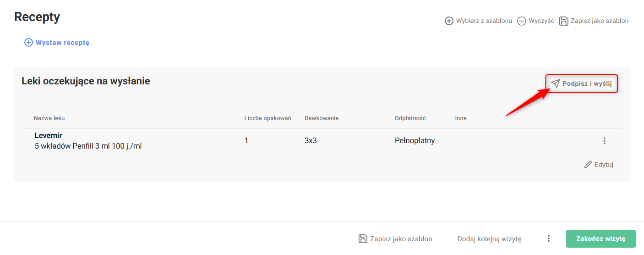The width and height of the screenshot is (644, 255).
Task: Click the plus icon beside Wystaw receptę
Action: point(28,43)
